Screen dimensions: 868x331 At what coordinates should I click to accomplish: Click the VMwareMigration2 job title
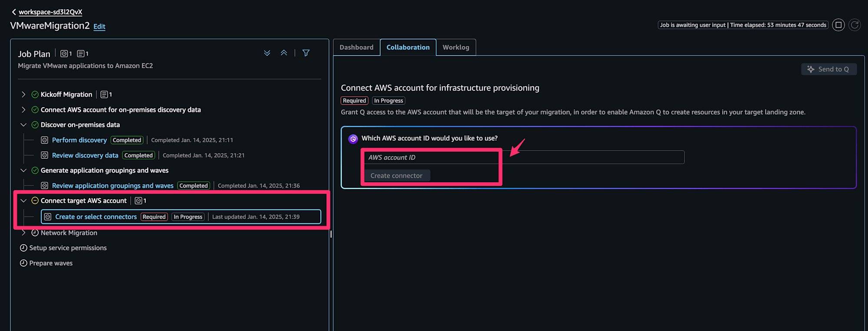[x=50, y=26]
